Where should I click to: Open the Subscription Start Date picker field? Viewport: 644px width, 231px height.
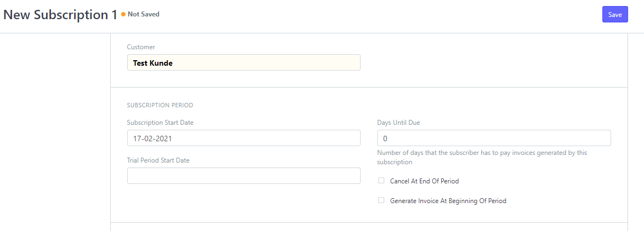[x=243, y=138]
